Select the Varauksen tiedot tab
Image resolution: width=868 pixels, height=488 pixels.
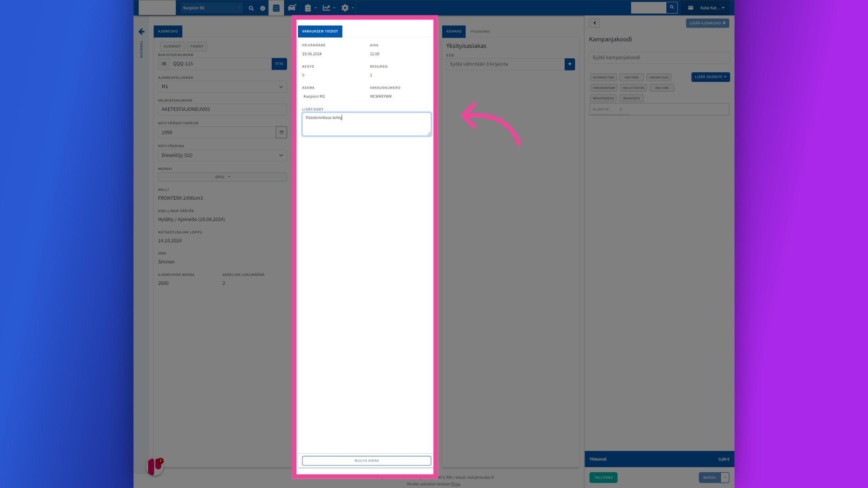(x=320, y=31)
